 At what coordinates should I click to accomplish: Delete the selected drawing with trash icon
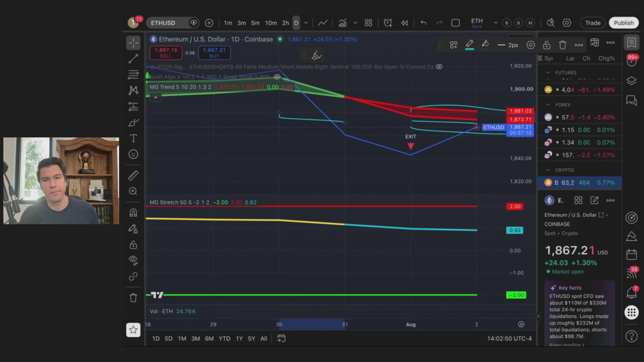click(562, 45)
